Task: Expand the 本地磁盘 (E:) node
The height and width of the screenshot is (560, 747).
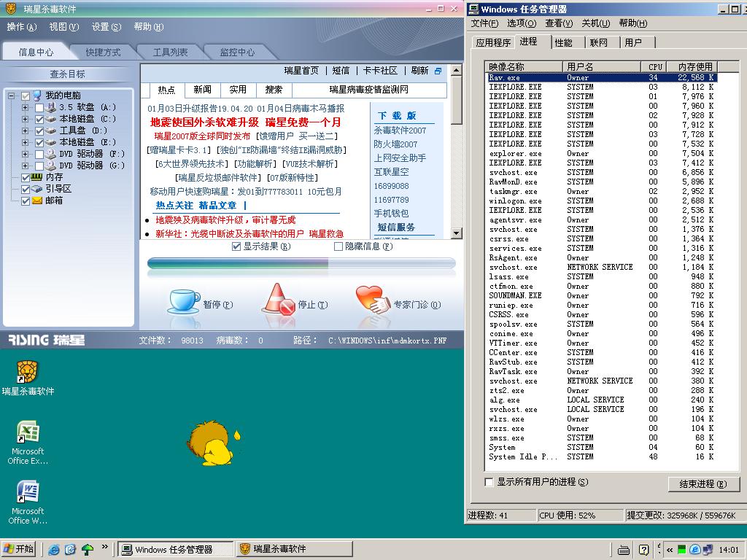Action: tap(26, 142)
